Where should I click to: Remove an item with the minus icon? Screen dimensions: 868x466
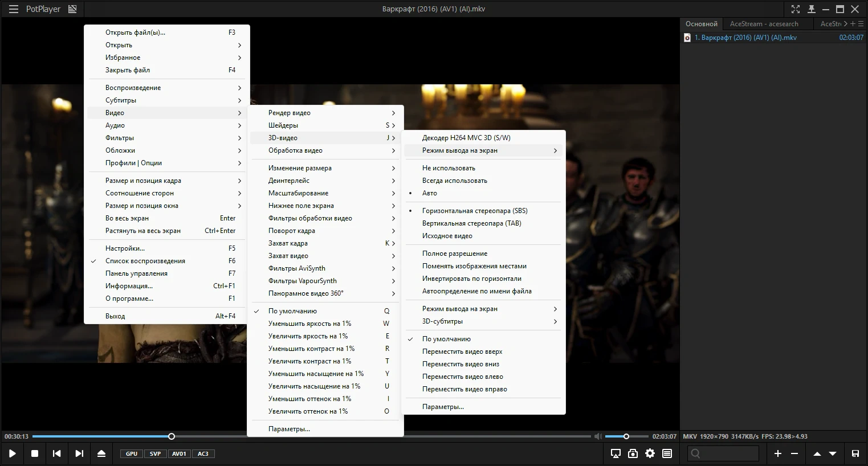click(794, 453)
